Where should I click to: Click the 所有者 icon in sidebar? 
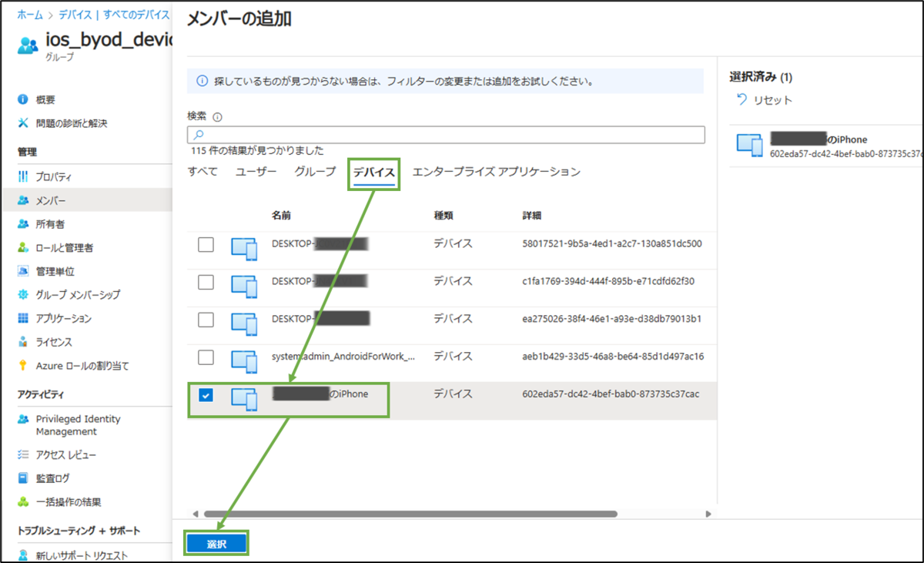pos(23,224)
